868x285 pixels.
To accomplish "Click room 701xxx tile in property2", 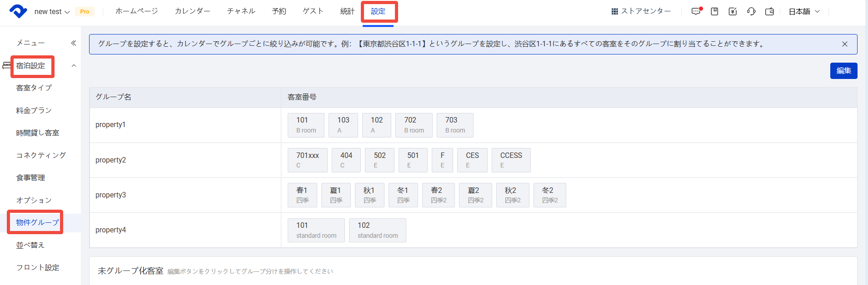I will point(308,160).
